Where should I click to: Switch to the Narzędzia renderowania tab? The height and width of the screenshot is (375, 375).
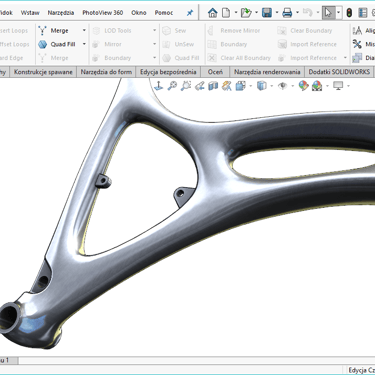point(267,72)
